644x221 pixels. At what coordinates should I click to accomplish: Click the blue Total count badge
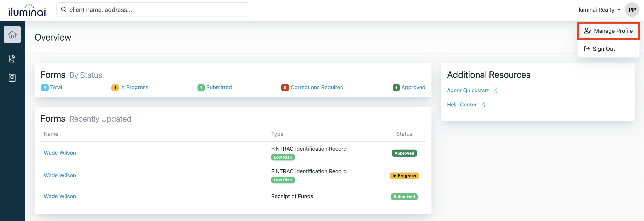(x=44, y=88)
